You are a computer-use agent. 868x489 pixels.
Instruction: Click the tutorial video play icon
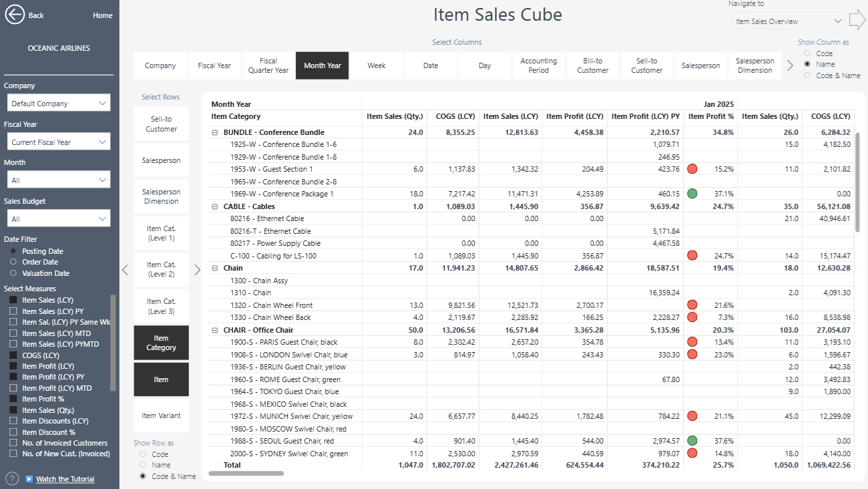point(29,479)
